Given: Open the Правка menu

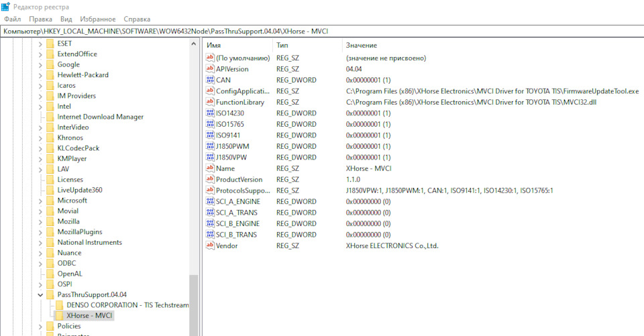Looking at the screenshot, I should [x=41, y=19].
